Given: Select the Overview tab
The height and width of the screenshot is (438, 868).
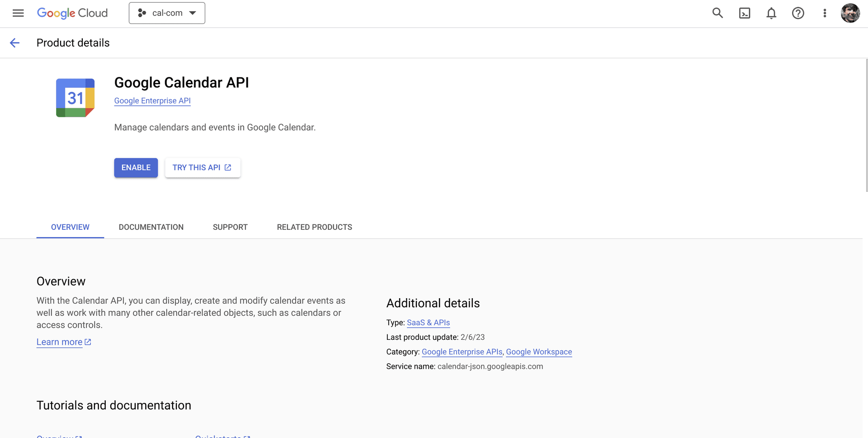Looking at the screenshot, I should pos(70,227).
